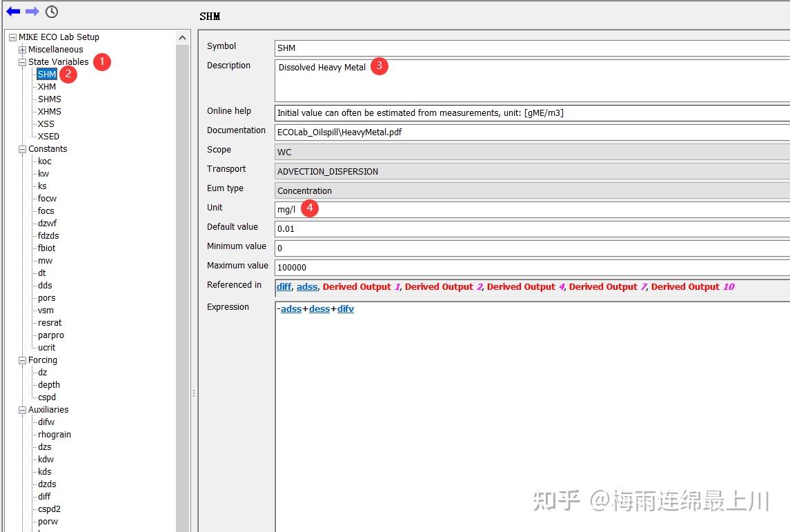Expand the Miscellaneous tree node
790x532 pixels.
pos(22,50)
